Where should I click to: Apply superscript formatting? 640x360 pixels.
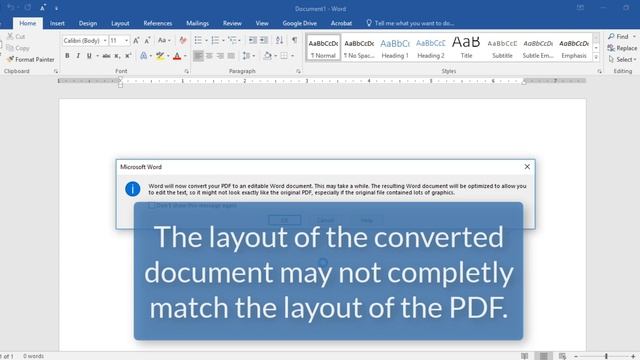click(128, 56)
